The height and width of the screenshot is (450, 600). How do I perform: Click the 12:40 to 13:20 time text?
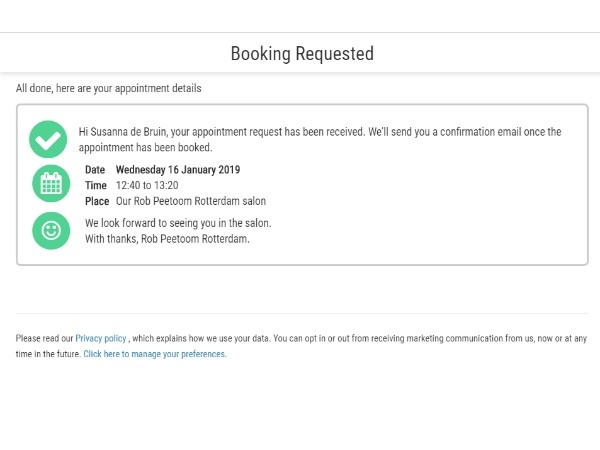click(147, 185)
